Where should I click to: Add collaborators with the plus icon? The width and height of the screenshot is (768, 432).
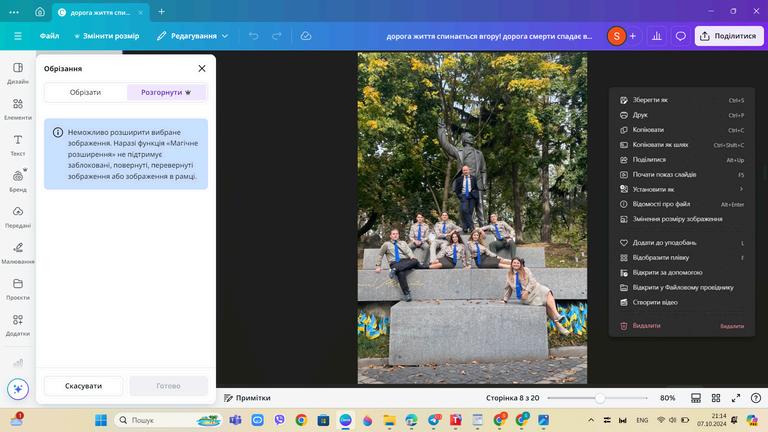[x=633, y=36]
